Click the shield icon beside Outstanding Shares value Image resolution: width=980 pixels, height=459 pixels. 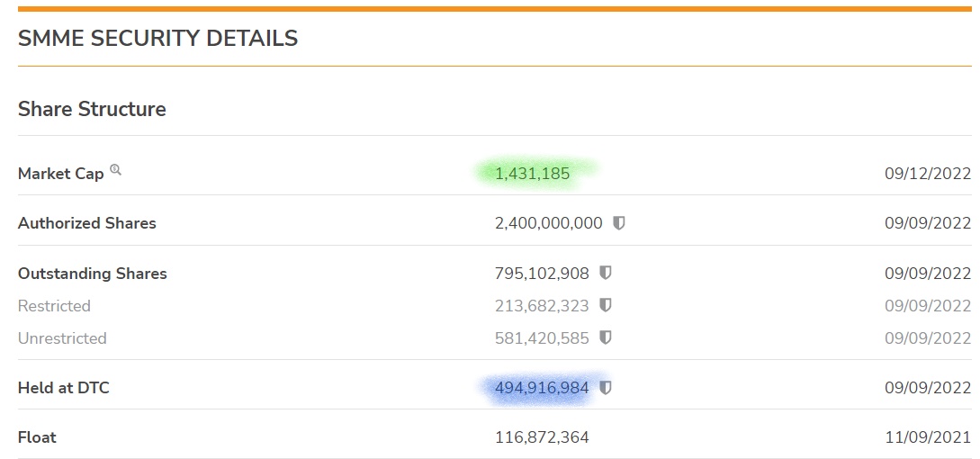point(605,274)
